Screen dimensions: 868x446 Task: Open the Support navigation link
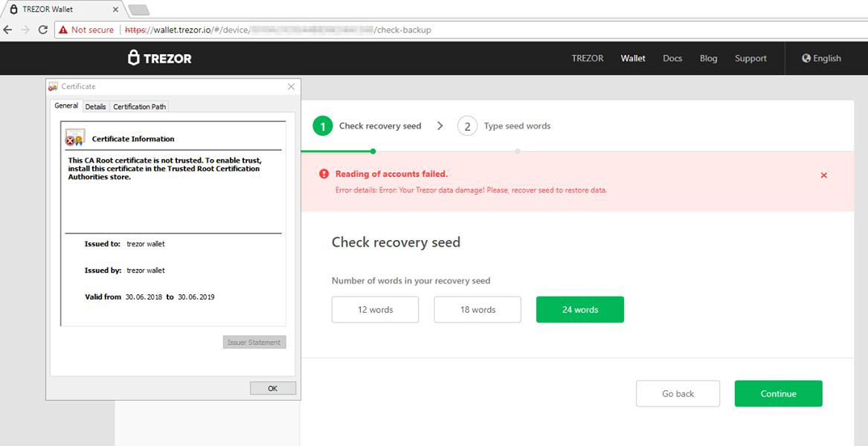[x=750, y=58]
